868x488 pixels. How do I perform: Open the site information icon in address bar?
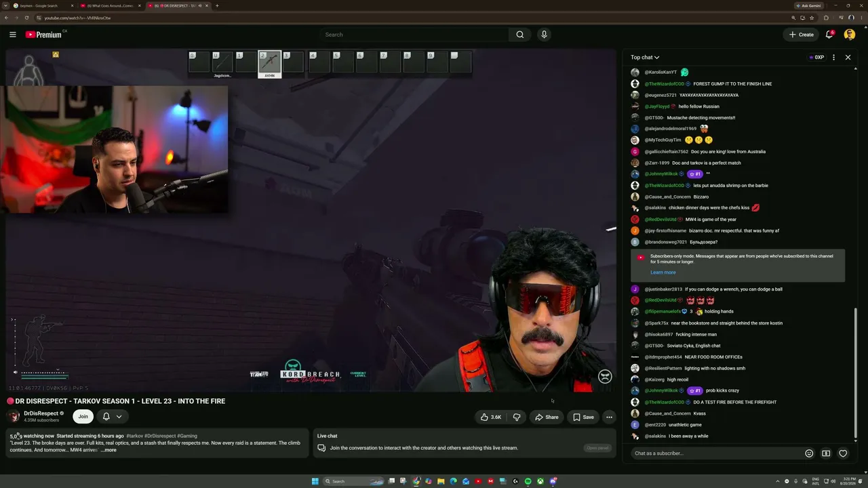tap(38, 18)
